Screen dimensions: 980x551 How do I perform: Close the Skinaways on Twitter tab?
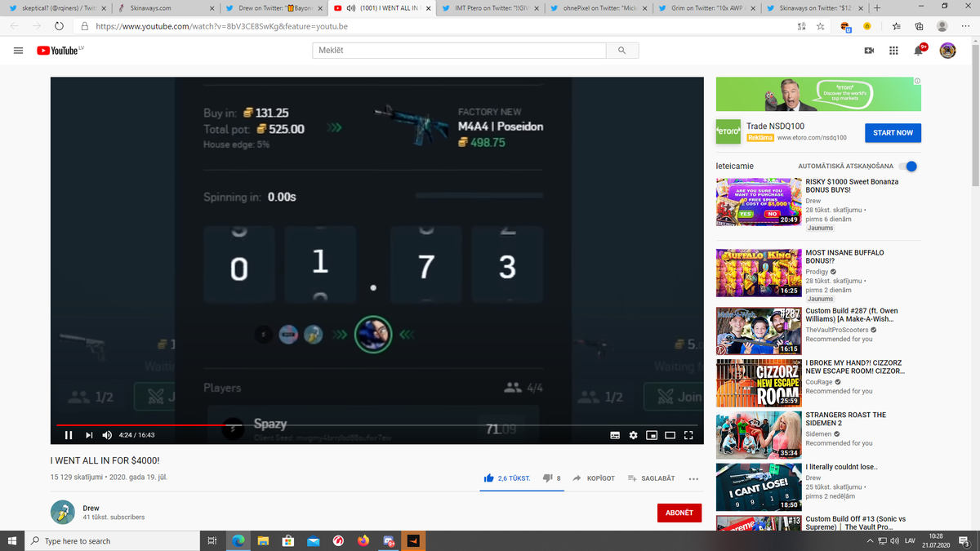tap(861, 8)
